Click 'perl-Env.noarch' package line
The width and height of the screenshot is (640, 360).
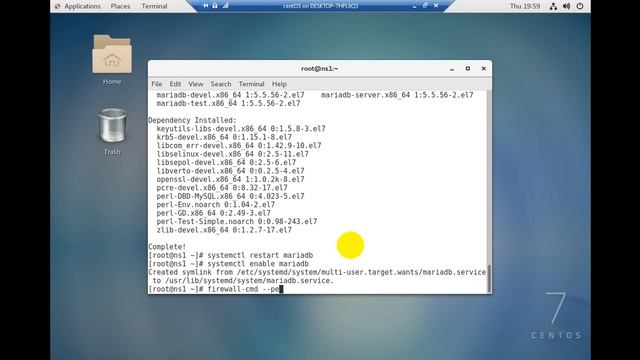point(216,205)
